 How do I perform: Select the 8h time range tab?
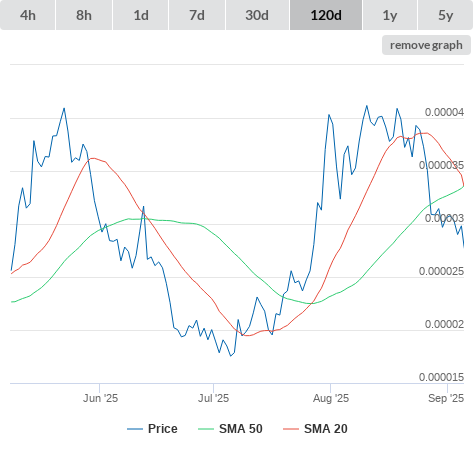84,15
